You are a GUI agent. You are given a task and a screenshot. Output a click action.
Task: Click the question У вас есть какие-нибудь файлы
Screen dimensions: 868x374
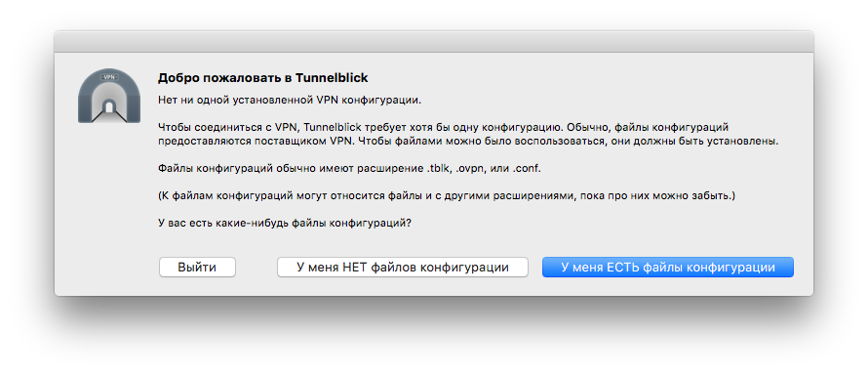tap(285, 224)
